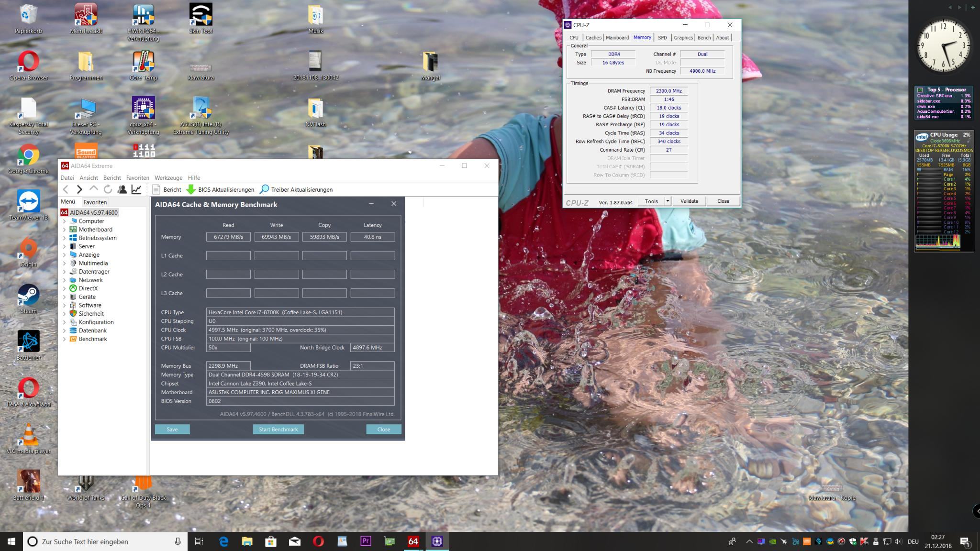Go back with AIDA64 toolbar arrow
Screen dimensions: 980x551
point(66,189)
